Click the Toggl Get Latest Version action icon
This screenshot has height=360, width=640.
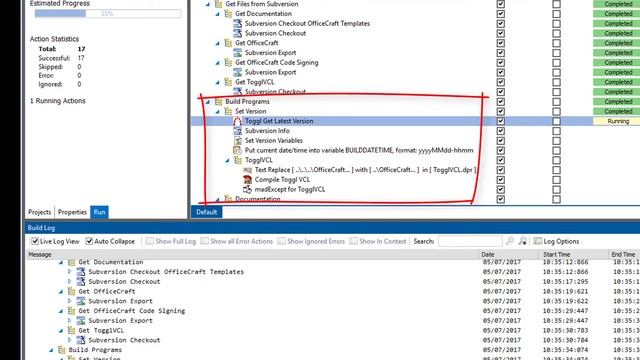pyautogui.click(x=237, y=121)
